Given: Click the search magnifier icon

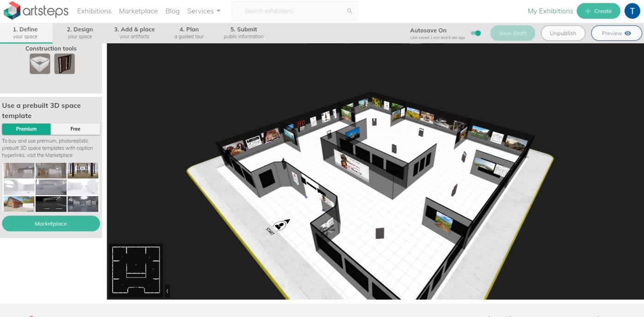Looking at the screenshot, I should tap(349, 11).
